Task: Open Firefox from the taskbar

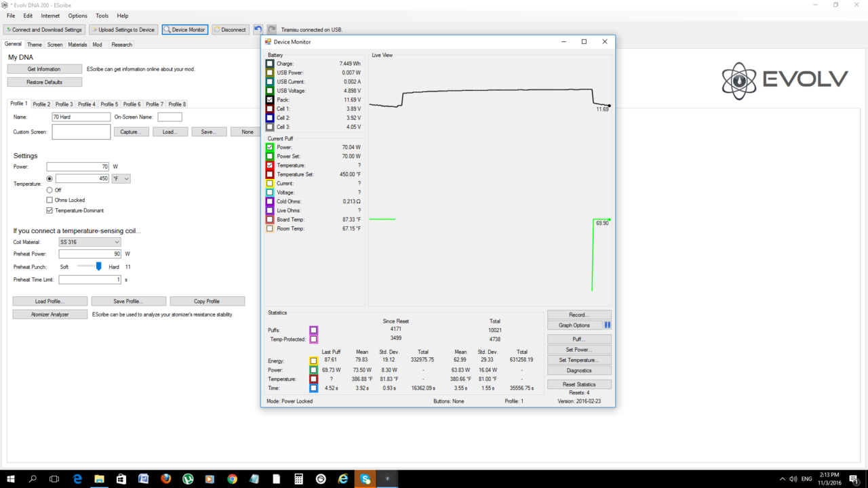Action: pyautogui.click(x=166, y=479)
